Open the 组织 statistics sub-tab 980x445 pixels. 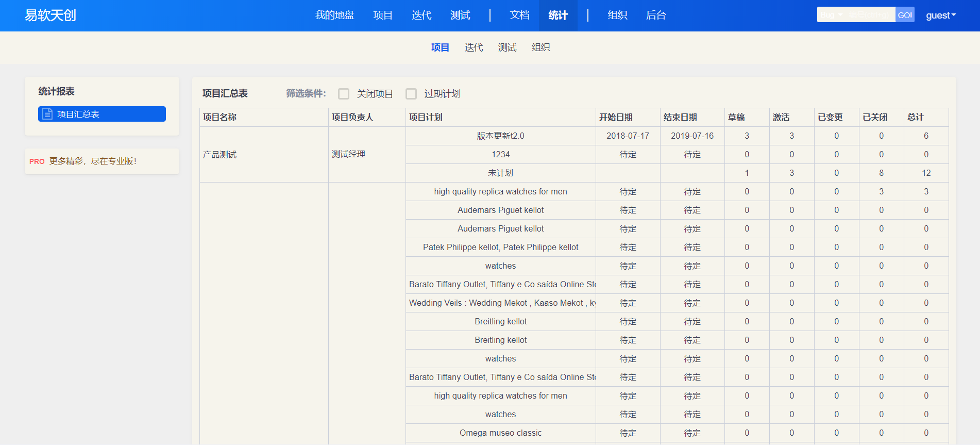coord(540,47)
